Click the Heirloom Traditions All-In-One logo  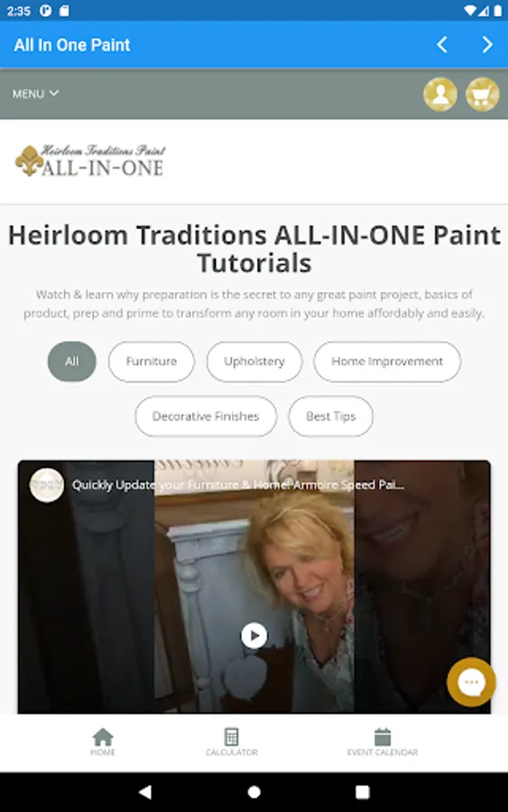tap(90, 161)
